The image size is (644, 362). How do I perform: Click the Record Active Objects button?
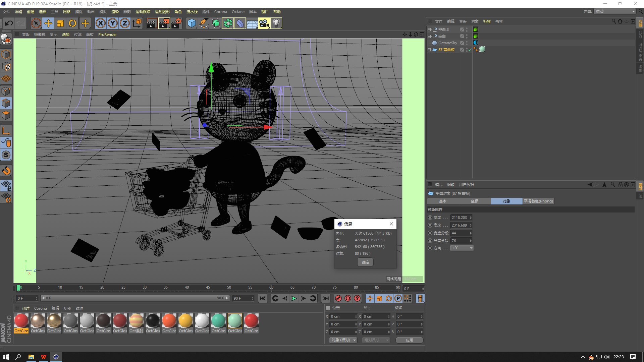click(x=338, y=298)
